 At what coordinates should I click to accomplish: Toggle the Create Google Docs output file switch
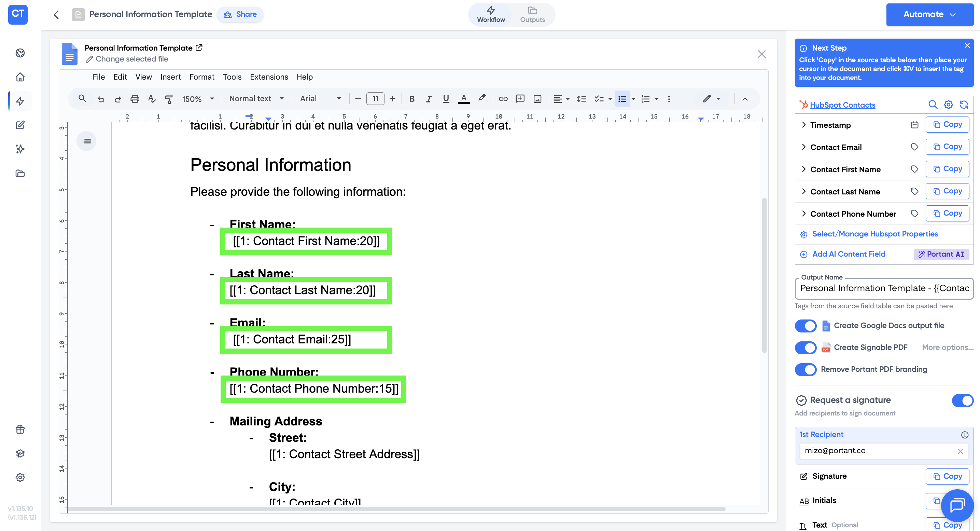pyautogui.click(x=806, y=326)
